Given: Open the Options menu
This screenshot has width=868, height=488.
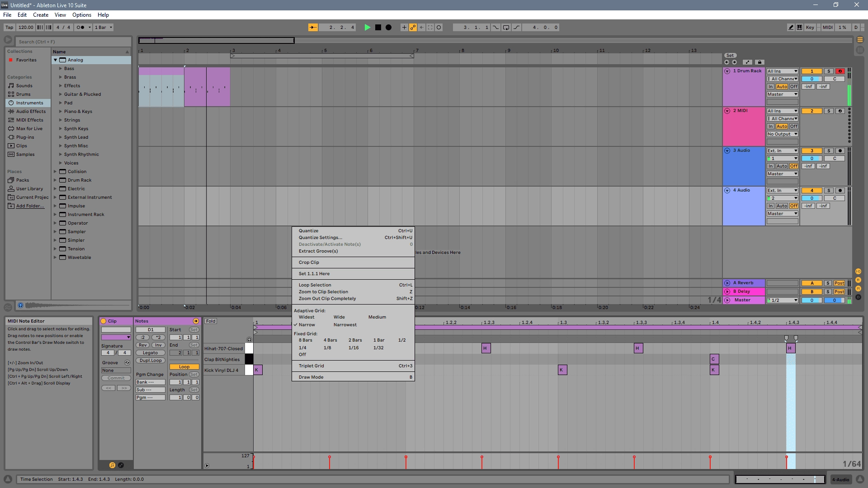Looking at the screenshot, I should click(x=82, y=15).
